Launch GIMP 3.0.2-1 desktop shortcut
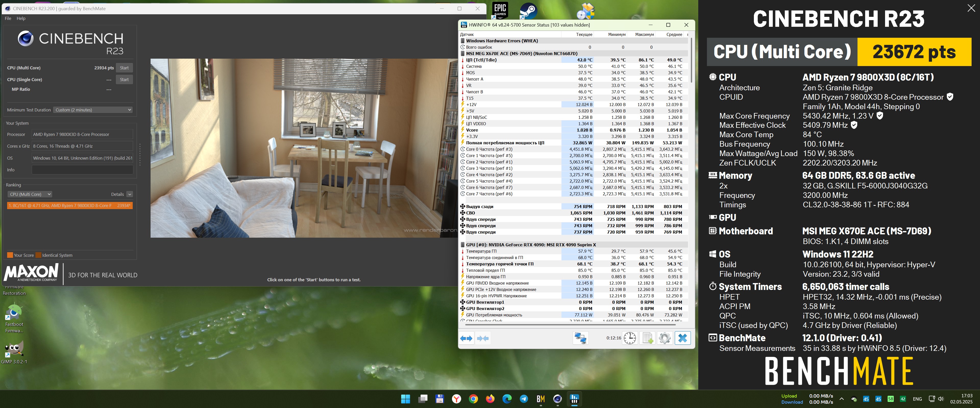The width and height of the screenshot is (980, 408). [14, 352]
